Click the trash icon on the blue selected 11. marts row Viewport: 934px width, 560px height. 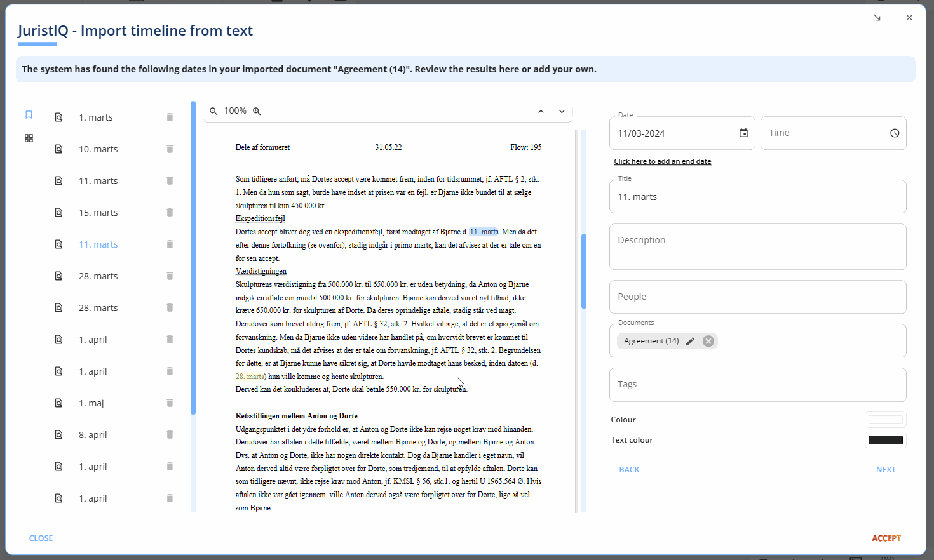click(170, 244)
